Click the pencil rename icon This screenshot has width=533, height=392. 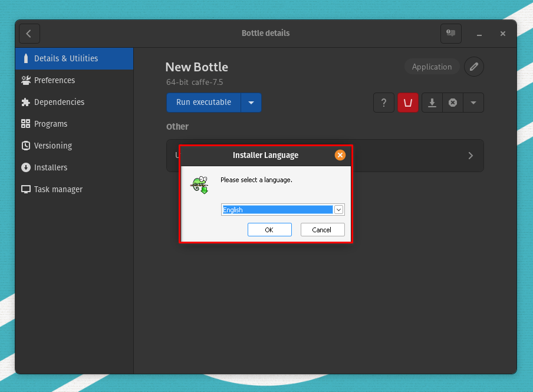click(x=474, y=67)
